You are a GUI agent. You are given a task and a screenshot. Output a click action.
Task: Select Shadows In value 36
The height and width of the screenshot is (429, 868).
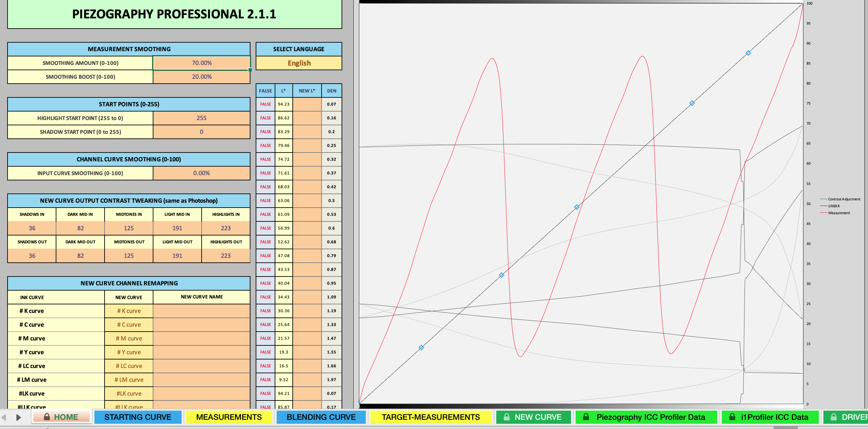click(x=32, y=228)
